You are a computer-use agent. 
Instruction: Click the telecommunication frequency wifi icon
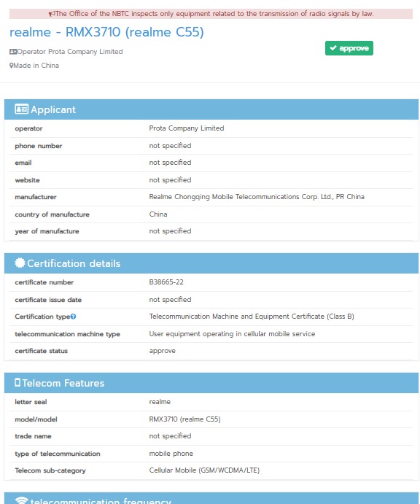[x=22, y=500]
